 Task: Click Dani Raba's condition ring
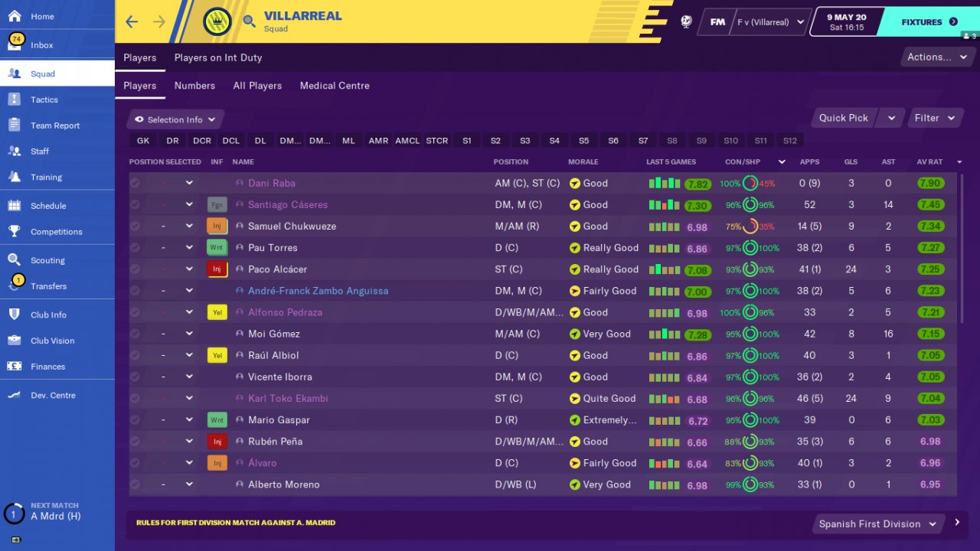tap(750, 184)
